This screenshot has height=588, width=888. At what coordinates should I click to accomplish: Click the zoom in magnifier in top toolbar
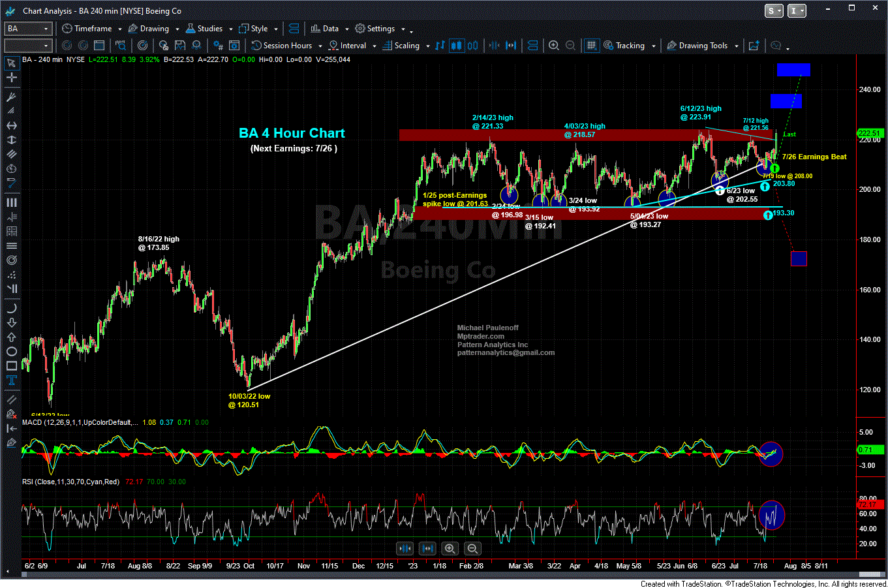point(554,45)
